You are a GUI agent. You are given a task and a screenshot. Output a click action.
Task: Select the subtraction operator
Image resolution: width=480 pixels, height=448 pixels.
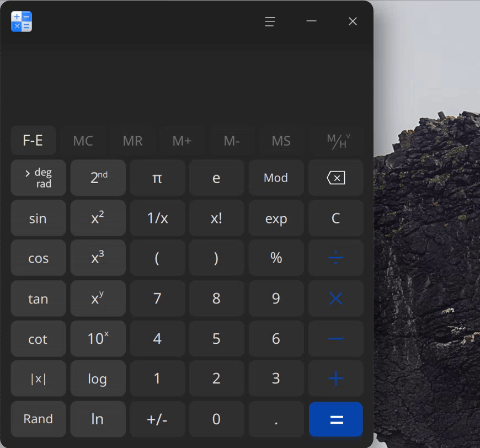point(336,338)
